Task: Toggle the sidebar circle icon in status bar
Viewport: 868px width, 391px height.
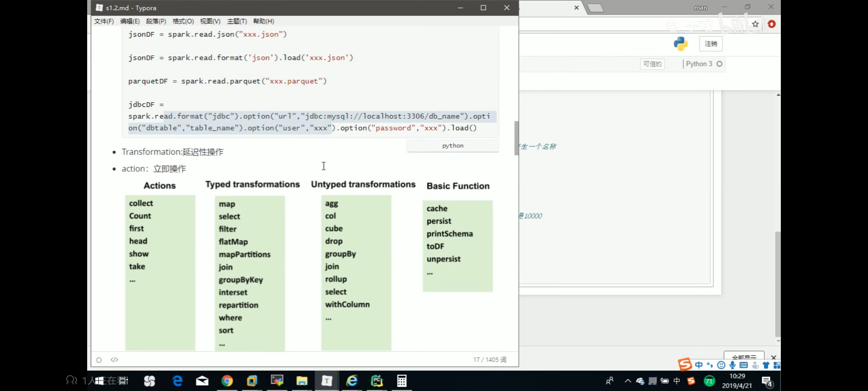Action: pyautogui.click(x=99, y=360)
